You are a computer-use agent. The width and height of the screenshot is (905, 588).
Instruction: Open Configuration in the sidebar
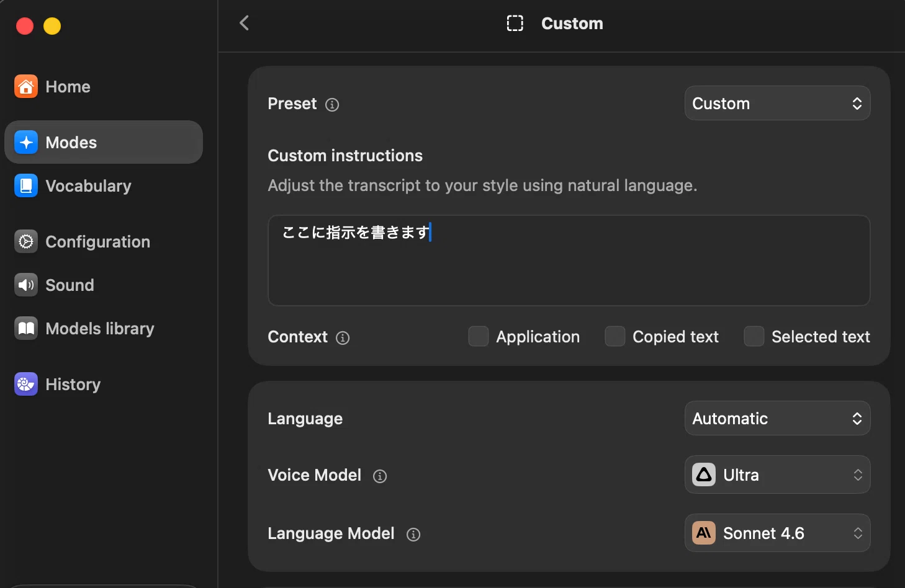click(x=104, y=242)
